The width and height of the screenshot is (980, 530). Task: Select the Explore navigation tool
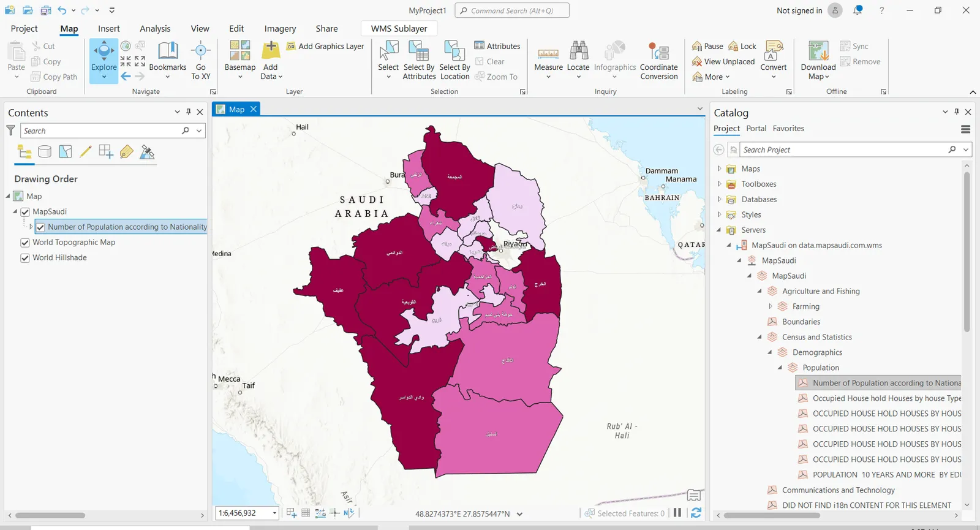click(104, 55)
